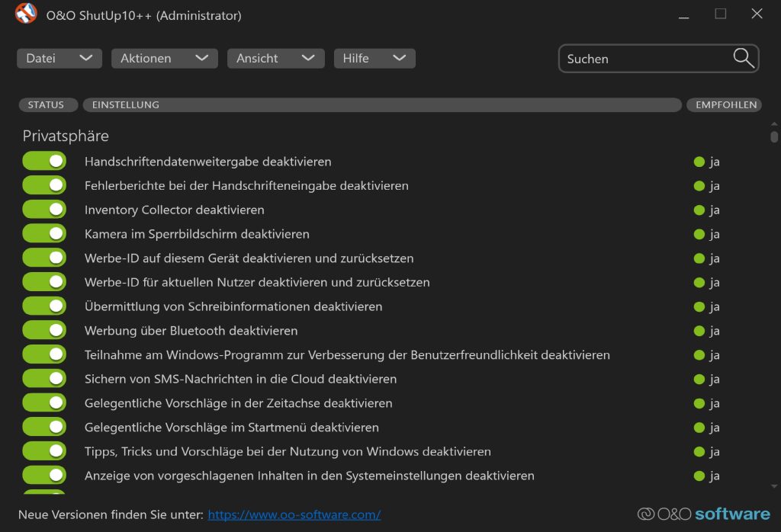Click the scroll down arrow of the list

[773, 487]
